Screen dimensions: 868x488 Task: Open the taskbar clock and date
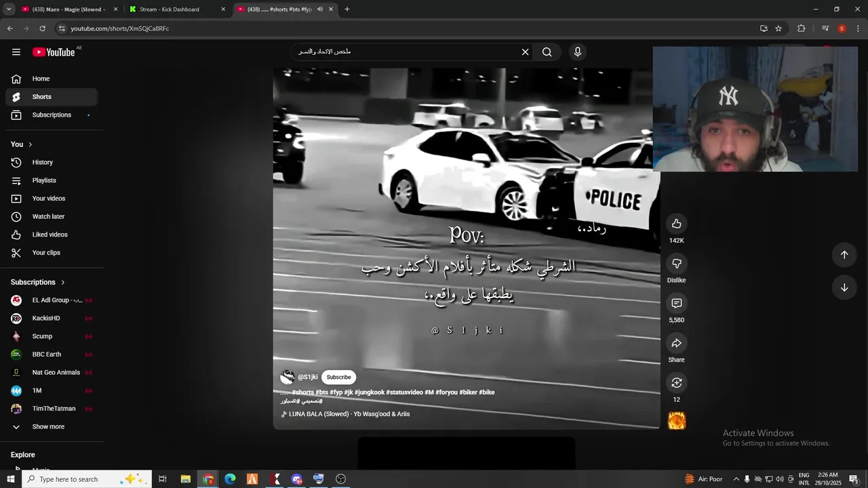(826, 479)
